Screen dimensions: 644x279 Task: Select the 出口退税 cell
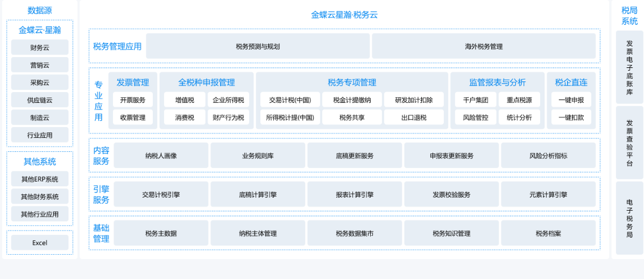tap(414, 117)
